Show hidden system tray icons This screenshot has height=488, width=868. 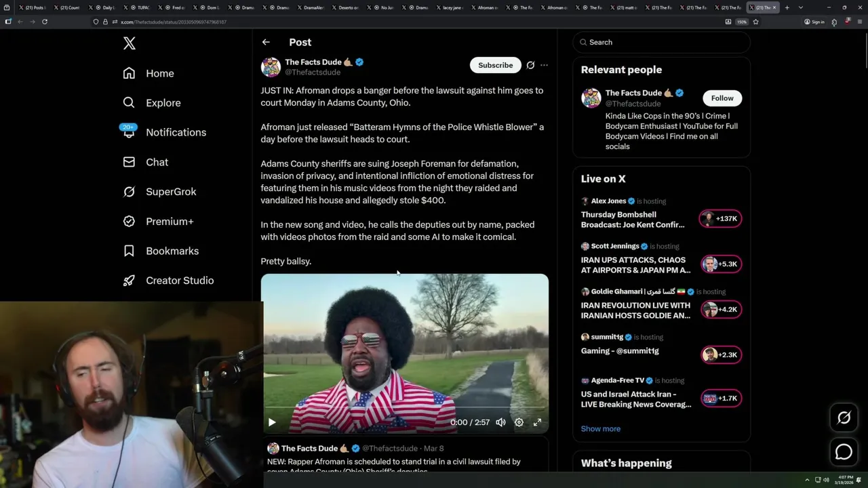click(807, 480)
